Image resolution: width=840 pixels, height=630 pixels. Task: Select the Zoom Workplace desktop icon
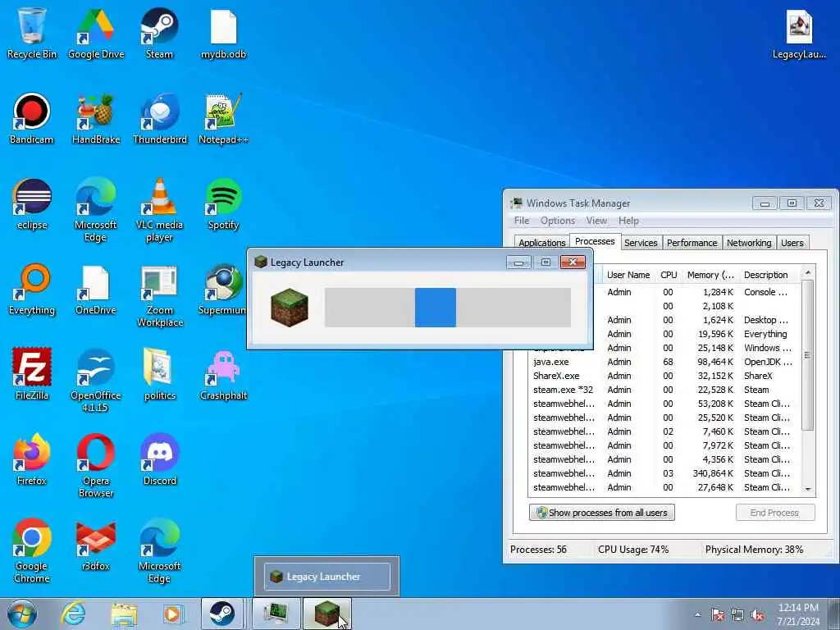[160, 295]
